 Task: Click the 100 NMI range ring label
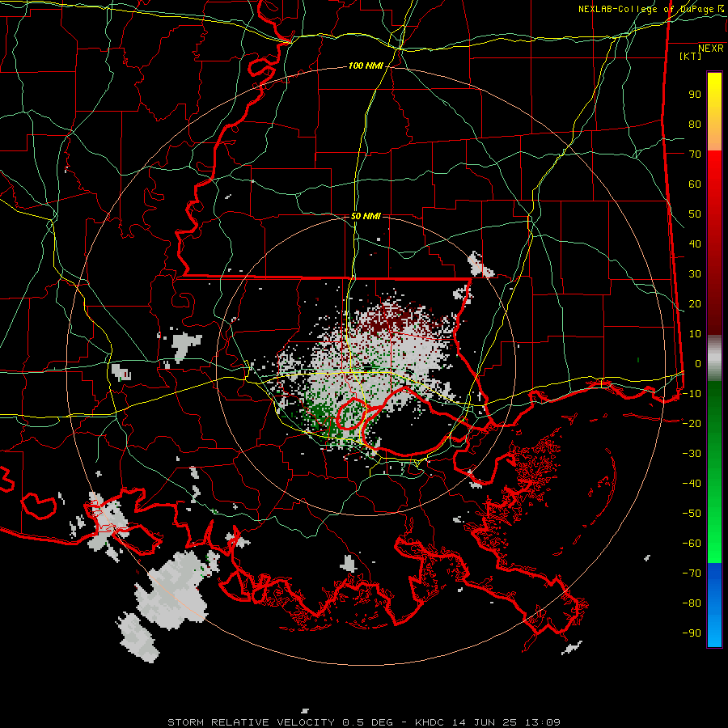click(x=366, y=66)
